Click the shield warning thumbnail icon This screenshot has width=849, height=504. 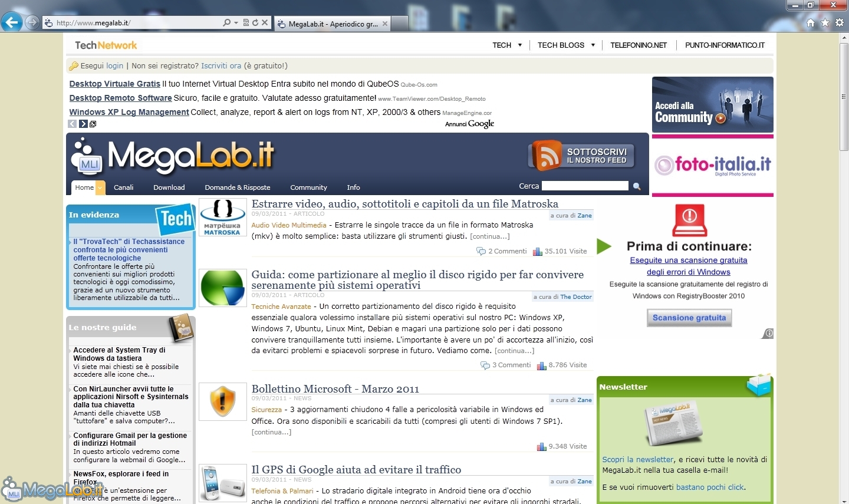click(222, 401)
